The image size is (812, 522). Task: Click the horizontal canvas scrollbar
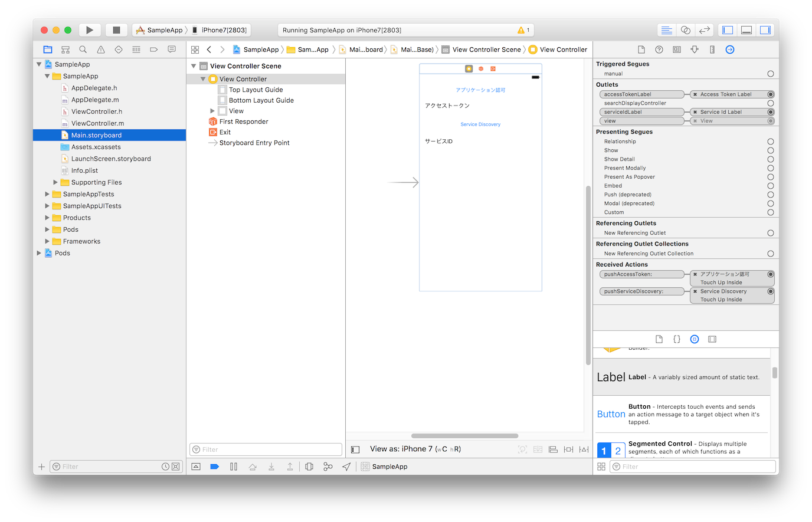click(x=464, y=436)
